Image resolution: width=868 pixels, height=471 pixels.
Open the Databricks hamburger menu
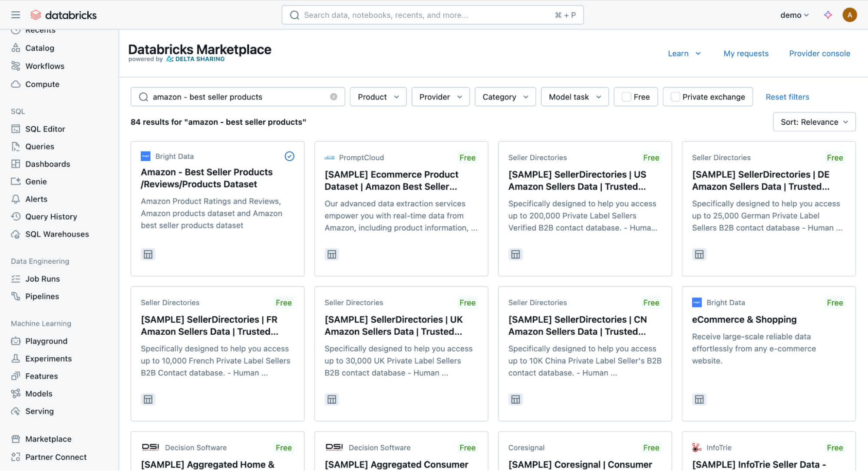16,14
